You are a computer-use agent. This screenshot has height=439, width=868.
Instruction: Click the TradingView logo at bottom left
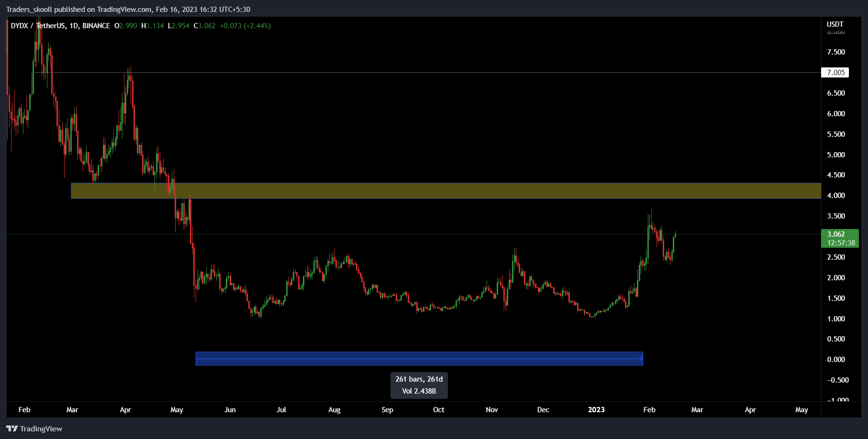(34, 428)
